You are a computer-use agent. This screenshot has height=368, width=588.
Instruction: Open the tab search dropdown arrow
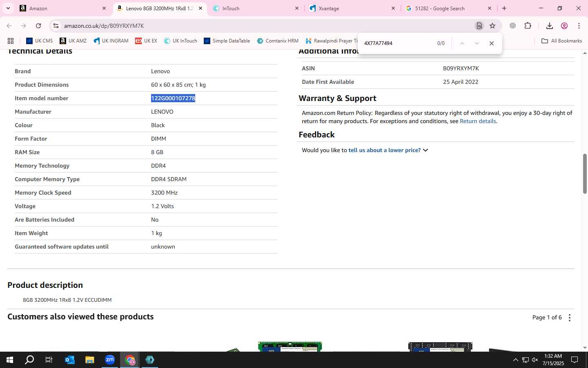click(8, 8)
